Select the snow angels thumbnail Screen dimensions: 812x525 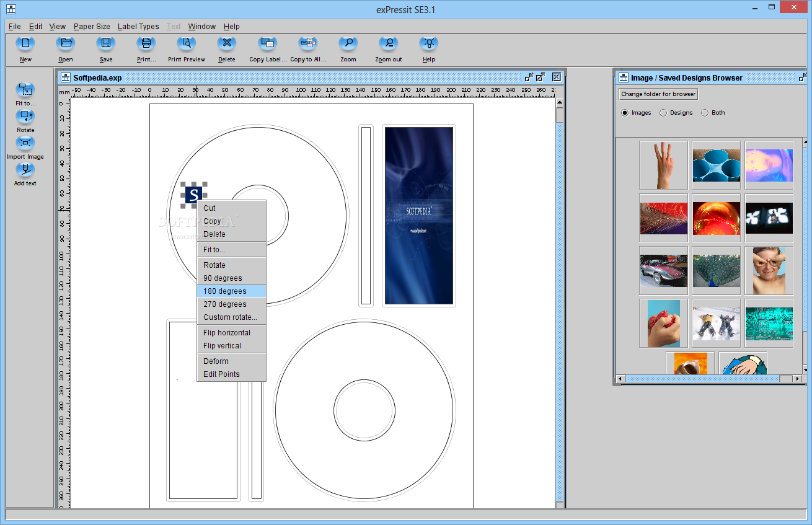pyautogui.click(x=717, y=324)
